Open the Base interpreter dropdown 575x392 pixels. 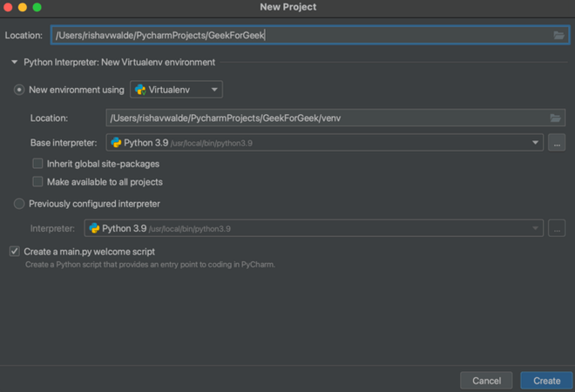coord(325,143)
